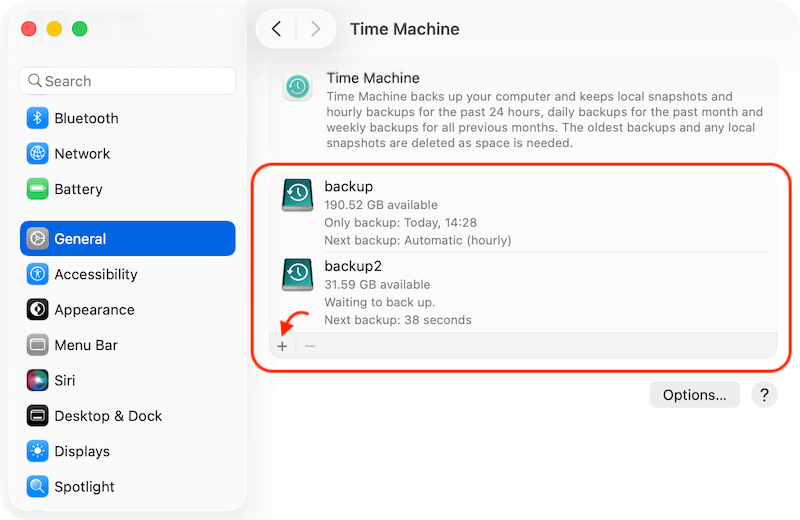The image size is (800, 520).
Task: Click the Appearance icon in sidebar
Action: point(37,309)
